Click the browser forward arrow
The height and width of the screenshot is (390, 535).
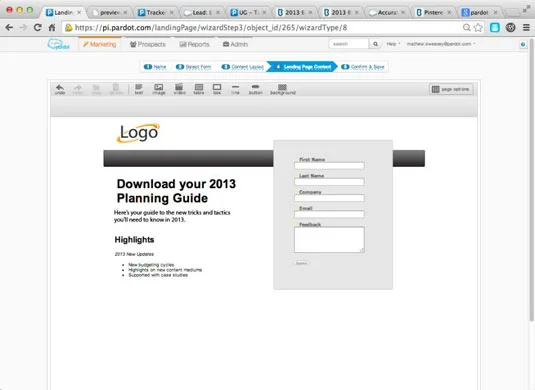(23, 28)
